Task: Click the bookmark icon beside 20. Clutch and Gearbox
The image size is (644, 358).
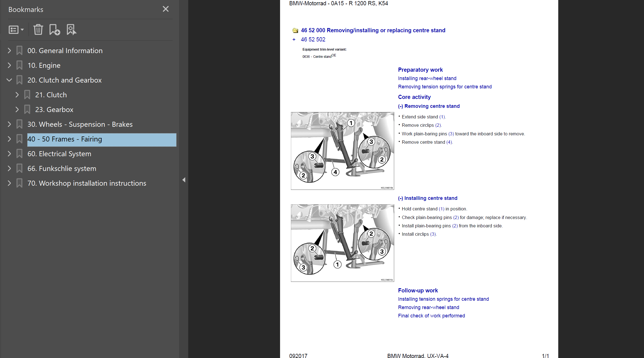Action: (x=19, y=80)
